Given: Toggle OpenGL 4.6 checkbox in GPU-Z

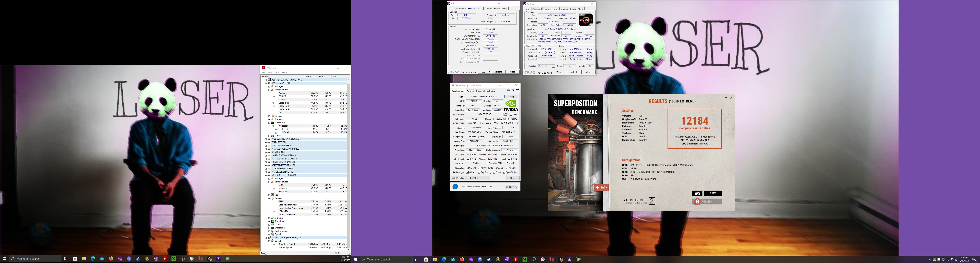Looking at the screenshot, I should pos(504,173).
